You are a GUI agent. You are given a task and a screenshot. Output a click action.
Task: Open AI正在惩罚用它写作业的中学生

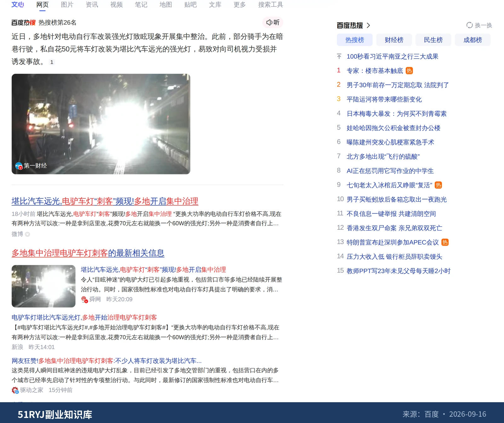pyautogui.click(x=390, y=171)
